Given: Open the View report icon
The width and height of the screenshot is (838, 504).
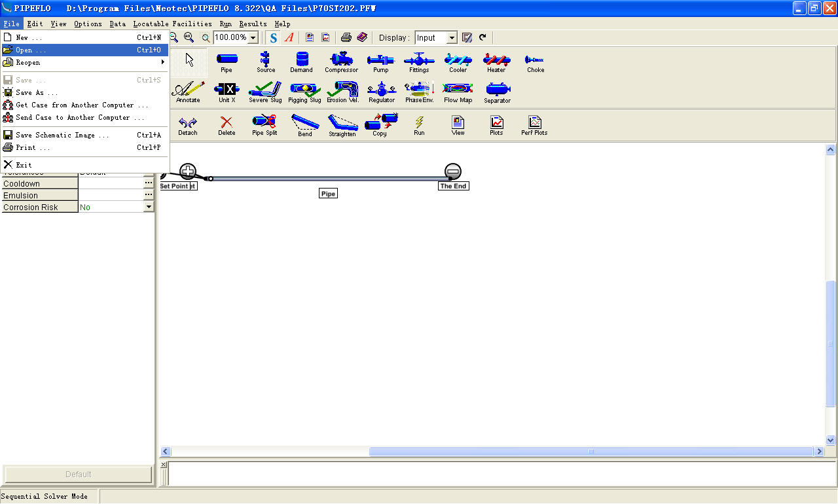Looking at the screenshot, I should tap(458, 126).
